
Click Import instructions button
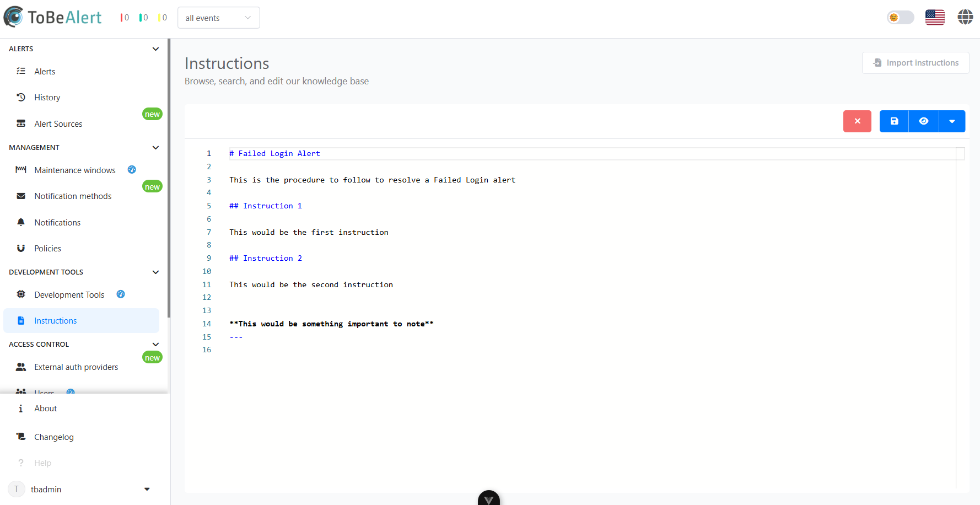pos(916,63)
